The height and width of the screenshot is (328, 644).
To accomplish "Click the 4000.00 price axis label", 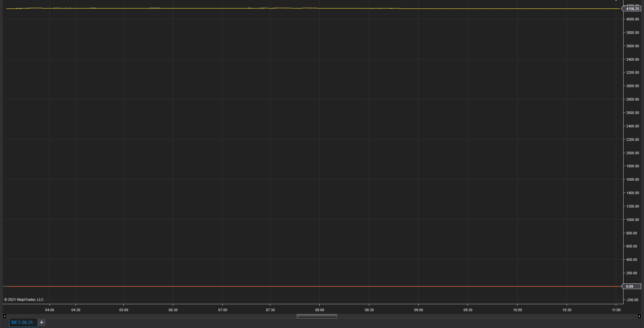I will click(632, 19).
